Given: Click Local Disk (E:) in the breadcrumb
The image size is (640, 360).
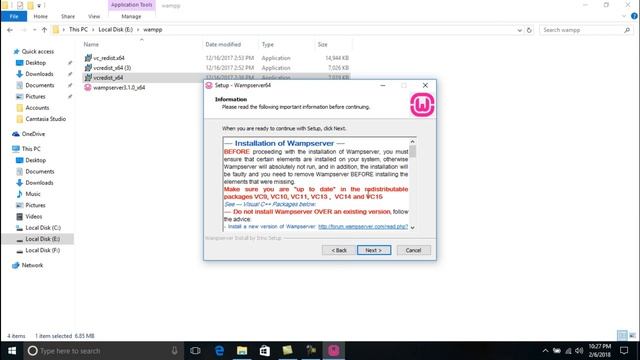Looking at the screenshot, I should 116,29.
